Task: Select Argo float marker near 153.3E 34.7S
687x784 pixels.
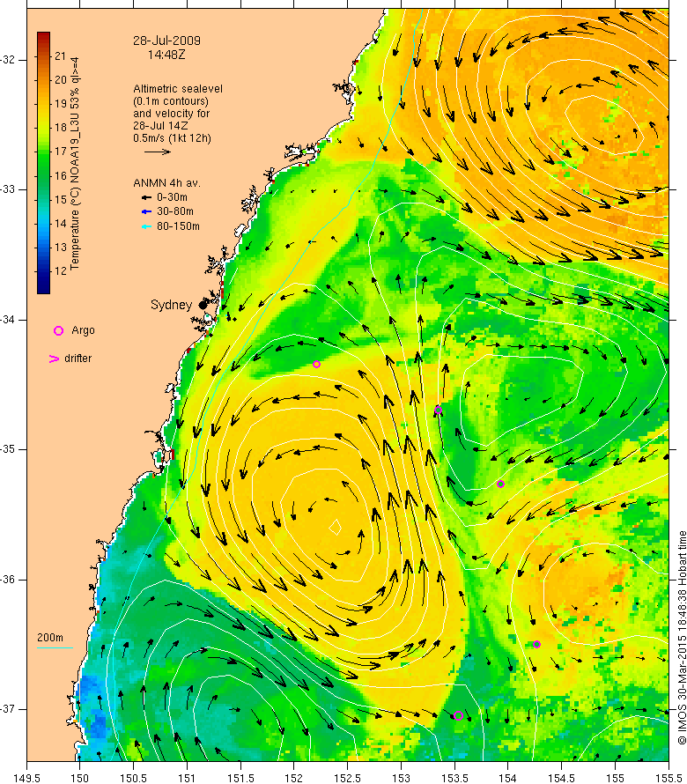Action: [x=438, y=410]
